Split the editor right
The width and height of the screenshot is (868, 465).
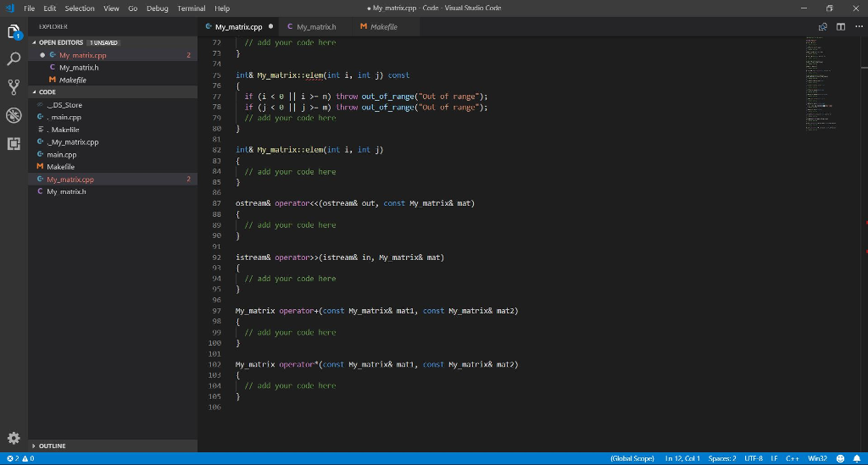click(841, 26)
